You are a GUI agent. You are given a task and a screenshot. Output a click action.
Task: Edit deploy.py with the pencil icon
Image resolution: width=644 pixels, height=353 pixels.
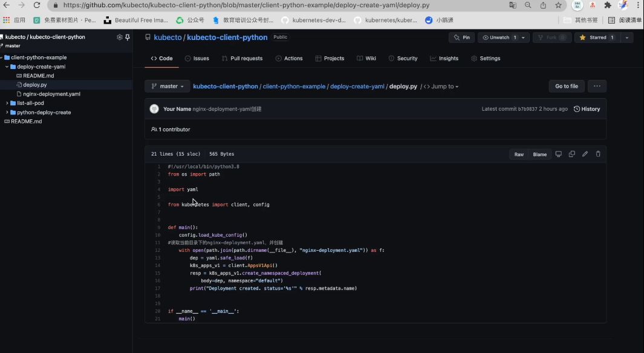click(585, 154)
